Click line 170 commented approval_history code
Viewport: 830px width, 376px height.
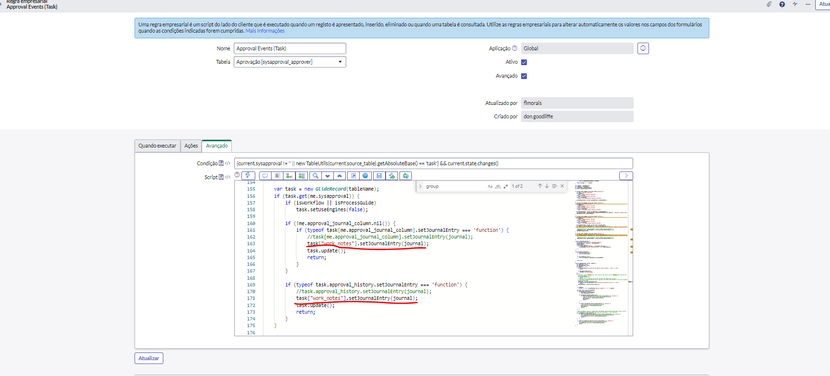364,291
